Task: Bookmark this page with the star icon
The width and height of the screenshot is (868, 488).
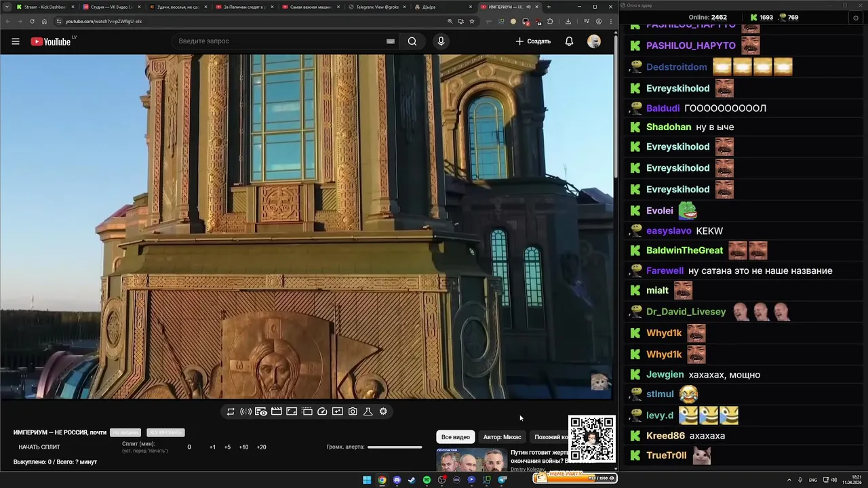Action: point(472,21)
